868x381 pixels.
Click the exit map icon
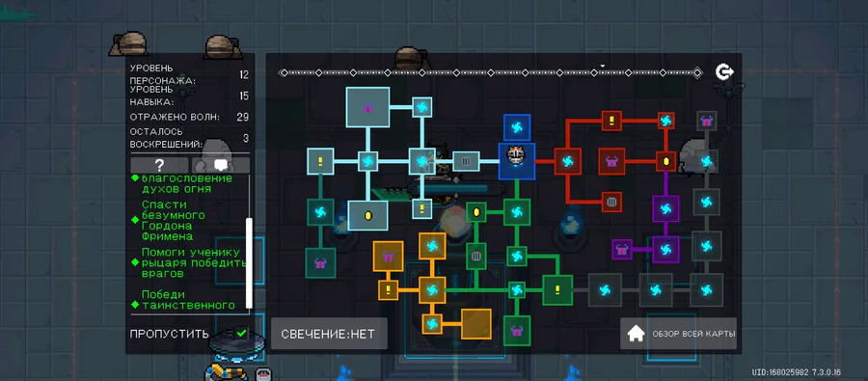click(x=724, y=72)
